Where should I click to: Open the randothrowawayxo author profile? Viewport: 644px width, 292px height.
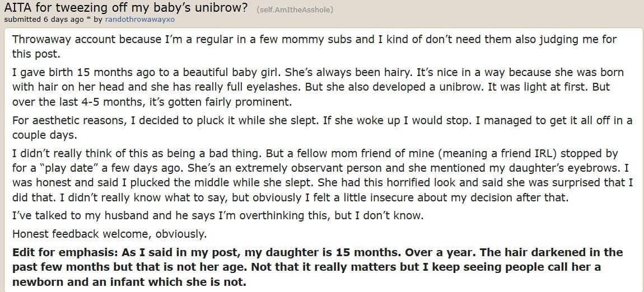pos(140,20)
